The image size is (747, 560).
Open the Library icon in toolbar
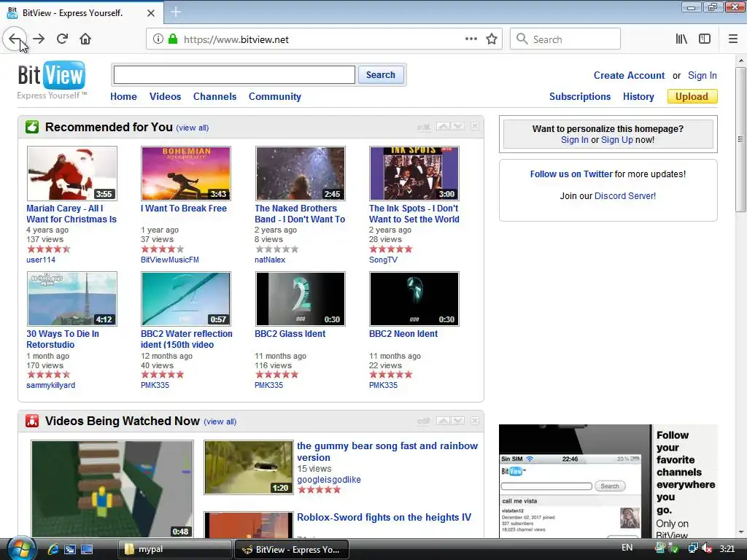click(681, 39)
